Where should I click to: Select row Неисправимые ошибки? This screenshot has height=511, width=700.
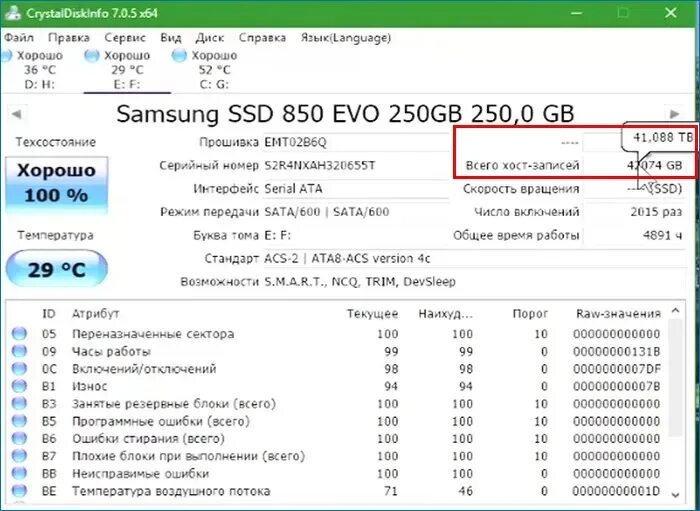(337, 473)
